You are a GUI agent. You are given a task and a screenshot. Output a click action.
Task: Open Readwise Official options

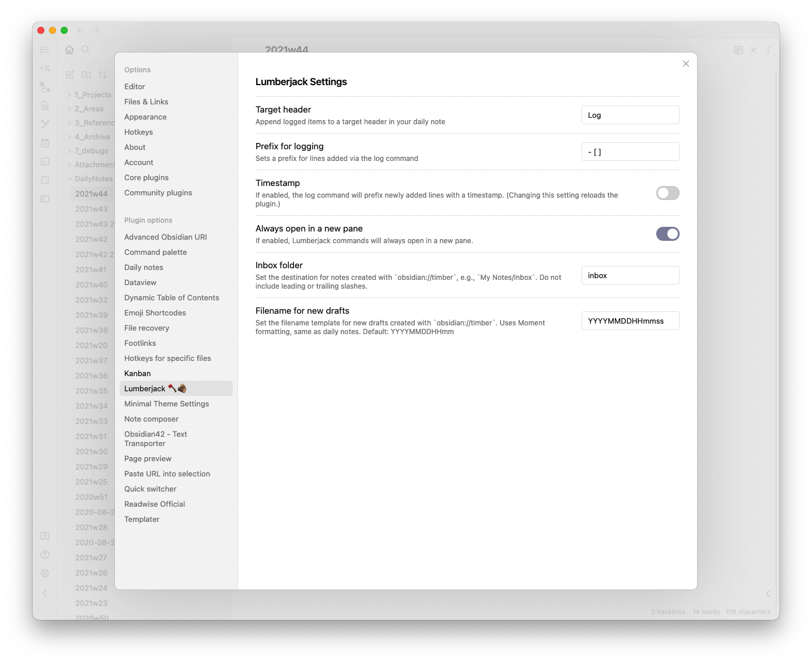tap(155, 504)
